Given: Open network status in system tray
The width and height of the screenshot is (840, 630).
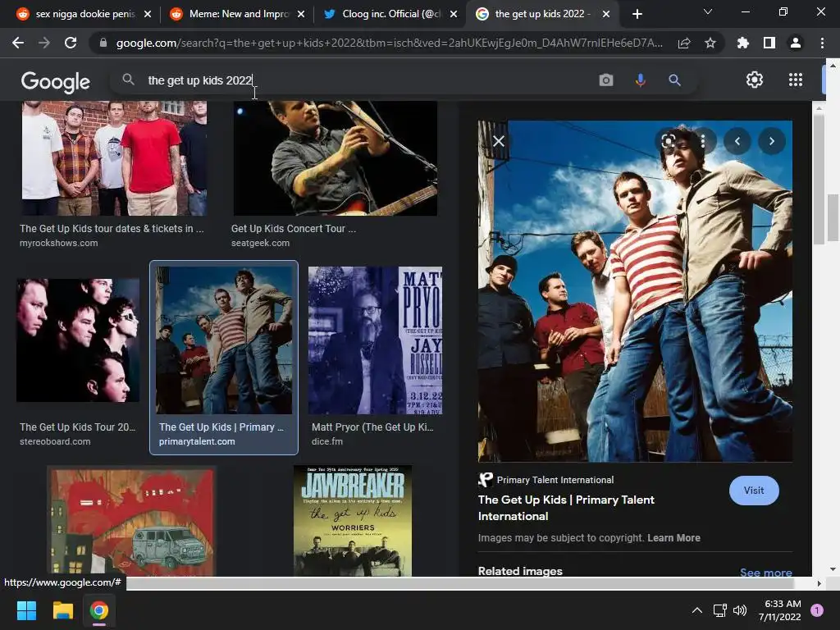Looking at the screenshot, I should [720, 610].
